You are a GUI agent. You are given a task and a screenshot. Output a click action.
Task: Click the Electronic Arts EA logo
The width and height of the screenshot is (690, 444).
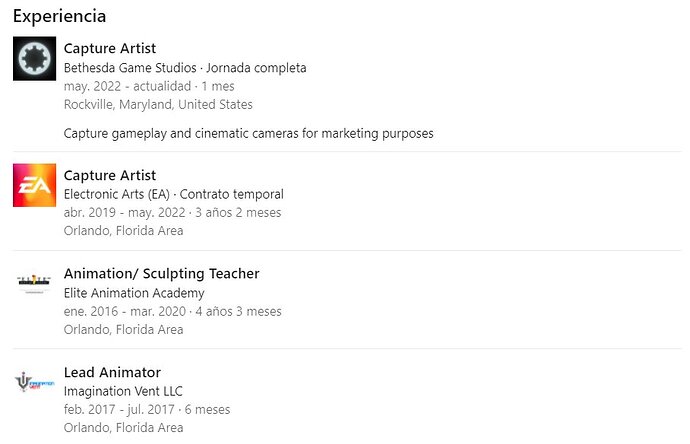point(34,185)
